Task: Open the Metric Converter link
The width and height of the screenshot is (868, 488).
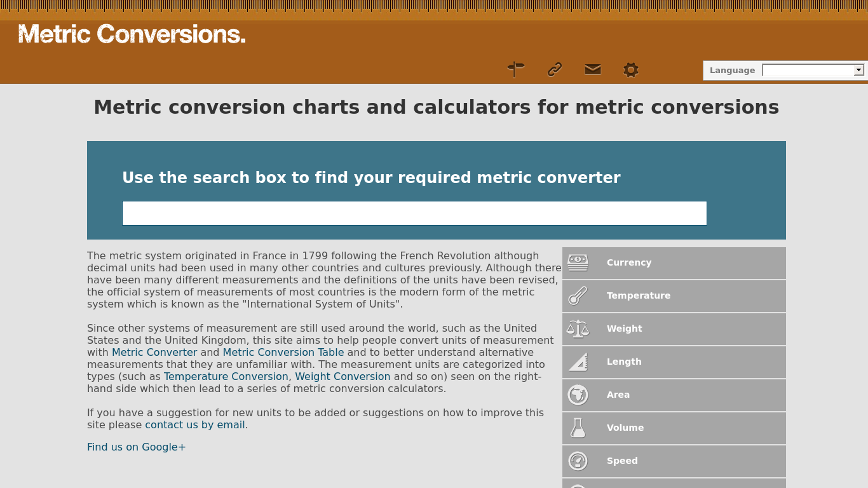Action: click(154, 352)
